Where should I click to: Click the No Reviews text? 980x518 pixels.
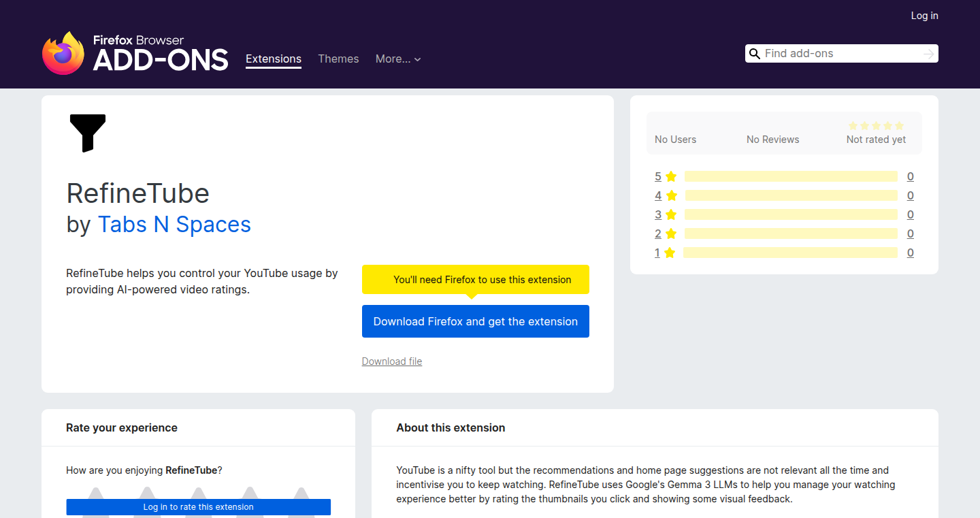[773, 140]
